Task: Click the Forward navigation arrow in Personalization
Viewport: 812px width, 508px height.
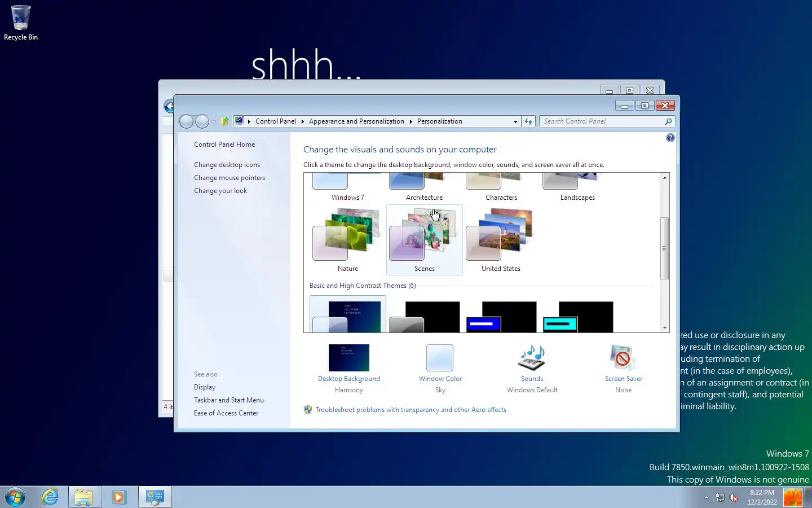Action: point(202,121)
